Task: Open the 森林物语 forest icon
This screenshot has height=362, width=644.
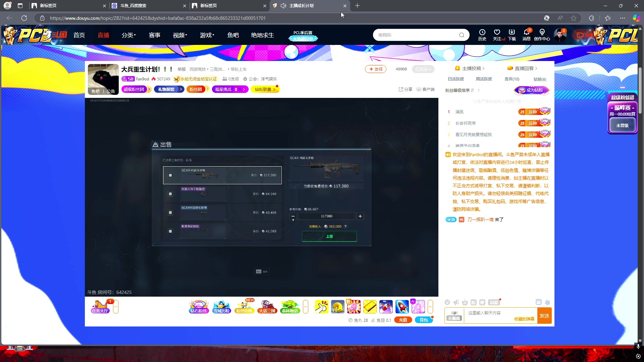Action: pos(290,307)
